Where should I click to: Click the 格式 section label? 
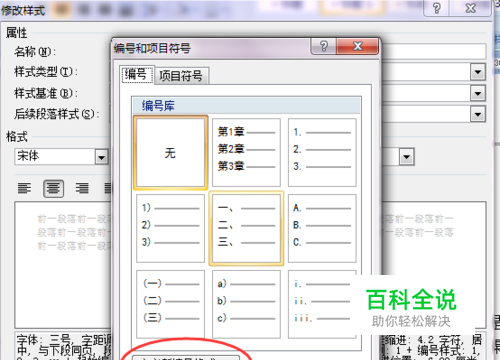pyautogui.click(x=17, y=137)
